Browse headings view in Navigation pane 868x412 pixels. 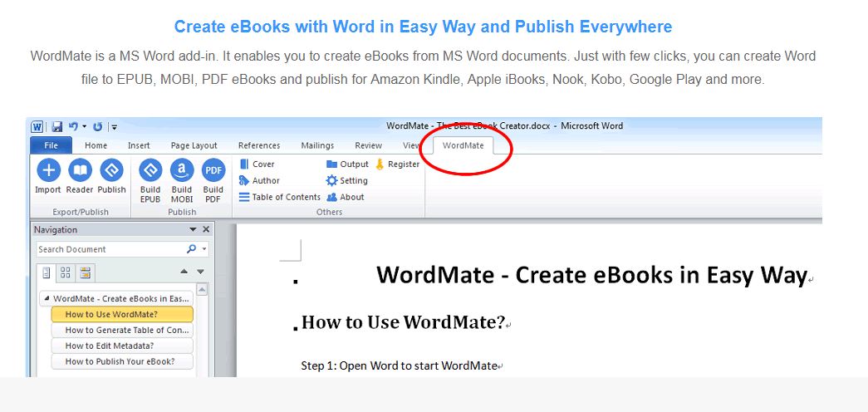47,272
